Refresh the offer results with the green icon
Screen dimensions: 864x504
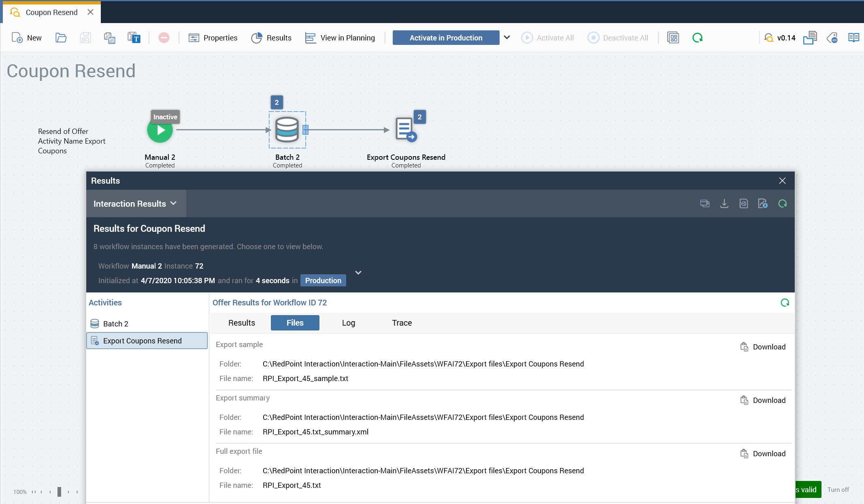[785, 303]
